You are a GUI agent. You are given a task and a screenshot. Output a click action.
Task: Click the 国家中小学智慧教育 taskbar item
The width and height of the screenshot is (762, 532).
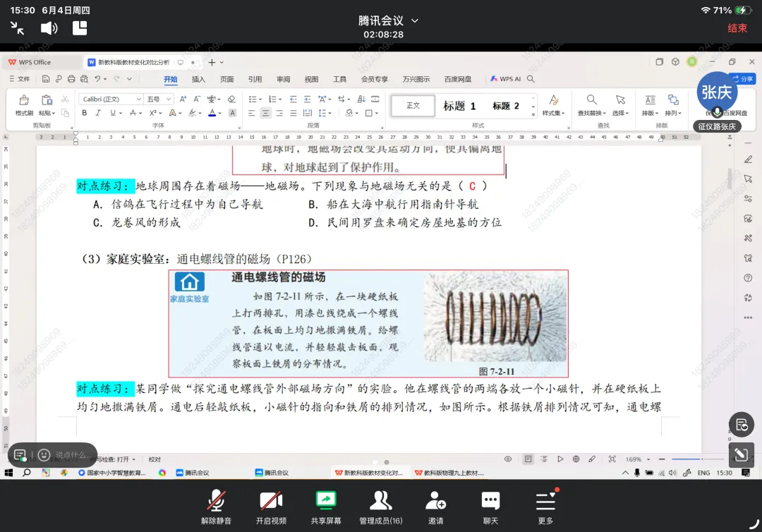click(x=112, y=473)
